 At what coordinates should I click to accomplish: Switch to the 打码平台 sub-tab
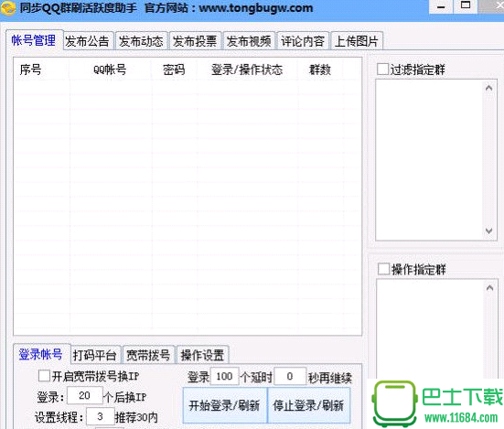pyautogui.click(x=95, y=355)
